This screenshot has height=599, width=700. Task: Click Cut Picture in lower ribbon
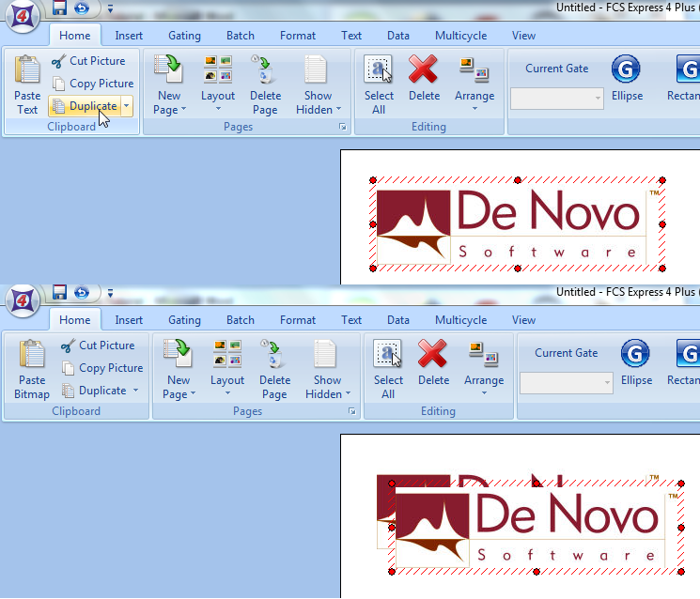(x=98, y=346)
